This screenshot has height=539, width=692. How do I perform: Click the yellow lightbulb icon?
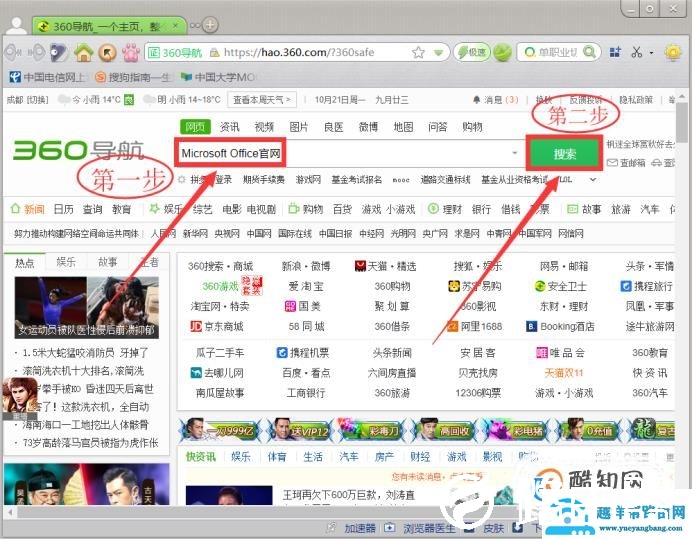(x=673, y=53)
